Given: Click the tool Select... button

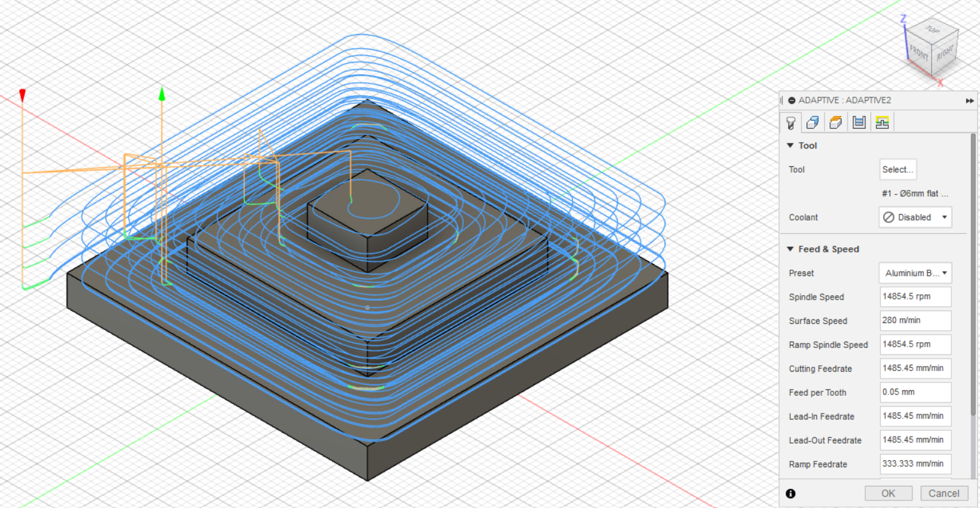Looking at the screenshot, I should point(897,170).
